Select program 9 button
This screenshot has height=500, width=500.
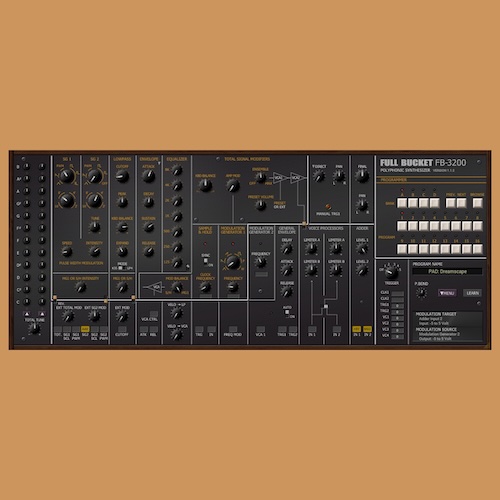[402, 249]
